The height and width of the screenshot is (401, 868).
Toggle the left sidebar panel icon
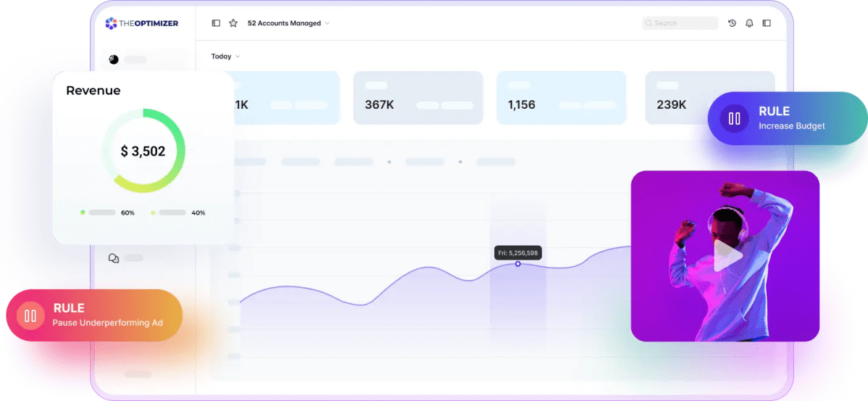(216, 23)
